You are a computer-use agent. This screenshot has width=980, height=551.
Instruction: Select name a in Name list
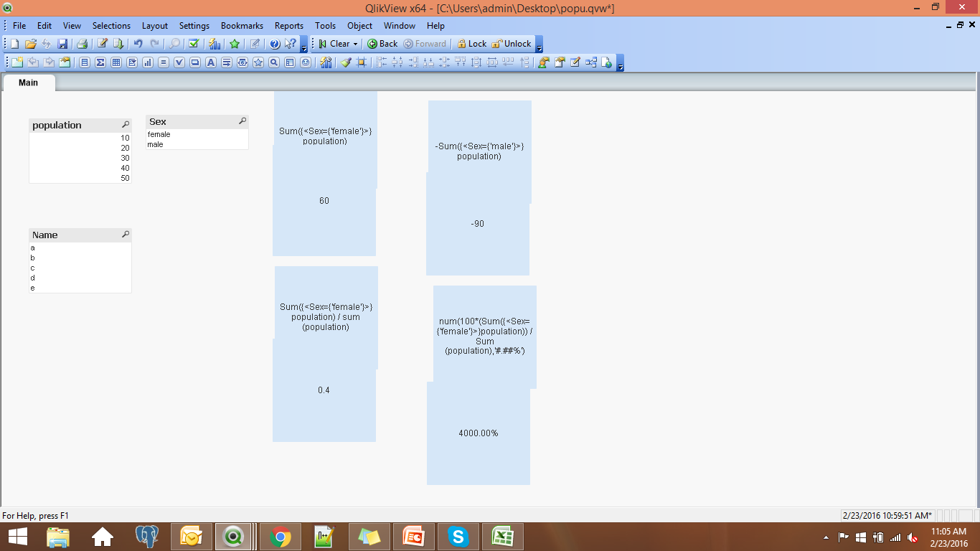(x=80, y=248)
